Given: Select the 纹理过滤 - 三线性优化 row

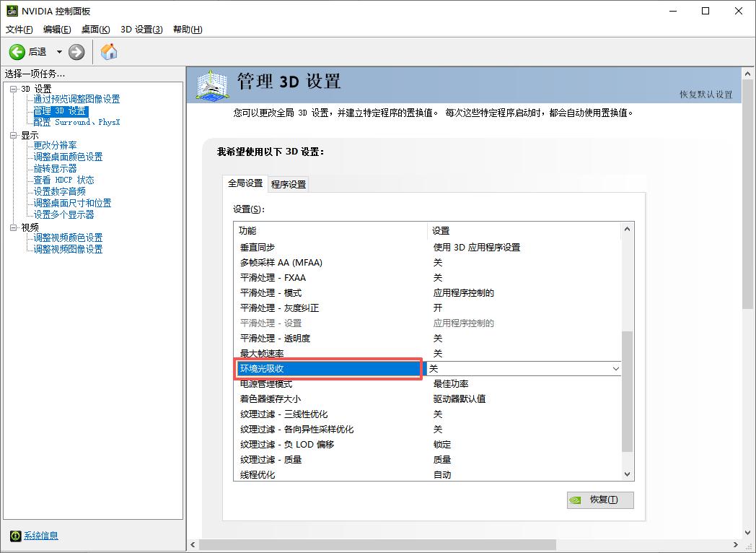Looking at the screenshot, I should pos(427,414).
